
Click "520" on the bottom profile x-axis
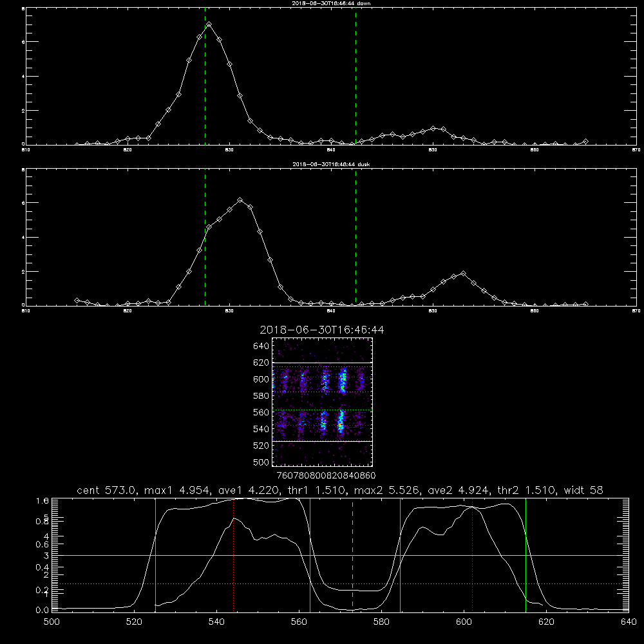[134, 622]
